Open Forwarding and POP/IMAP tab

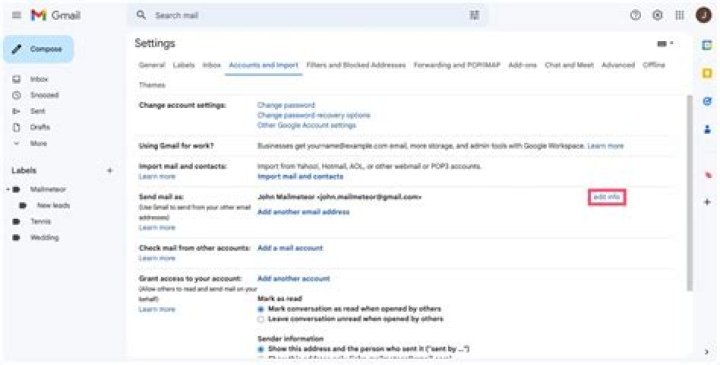pos(457,65)
